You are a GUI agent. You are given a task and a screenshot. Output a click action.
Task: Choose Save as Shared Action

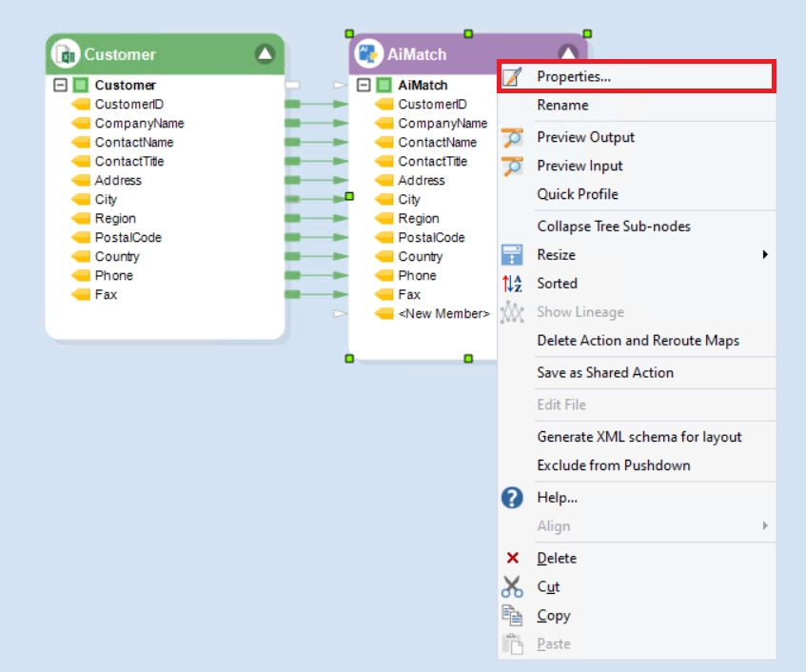pyautogui.click(x=604, y=373)
